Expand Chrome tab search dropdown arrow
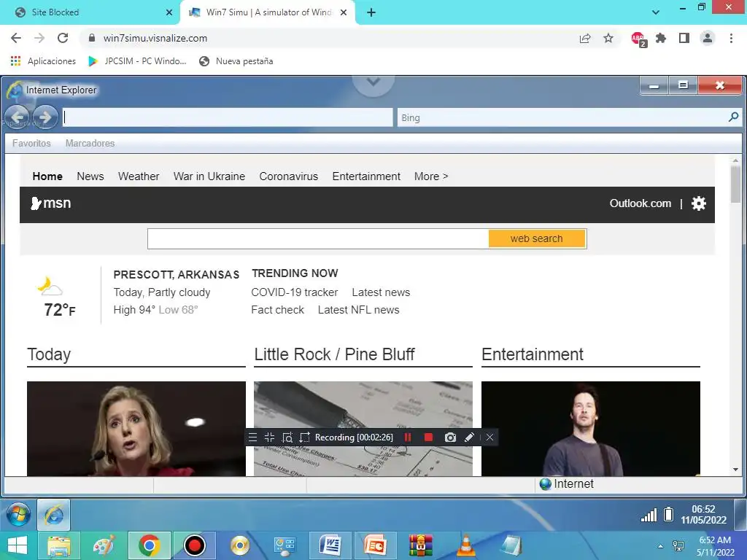 point(656,12)
